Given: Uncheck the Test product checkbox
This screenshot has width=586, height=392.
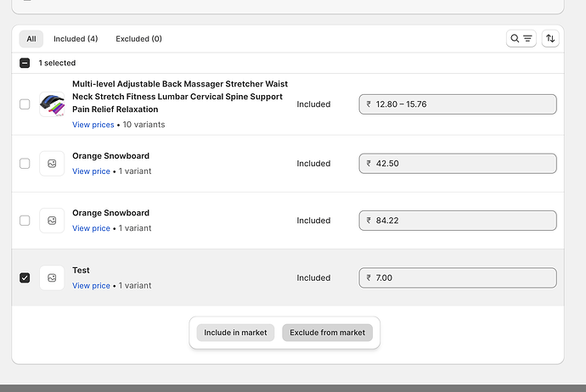Looking at the screenshot, I should 25,277.
